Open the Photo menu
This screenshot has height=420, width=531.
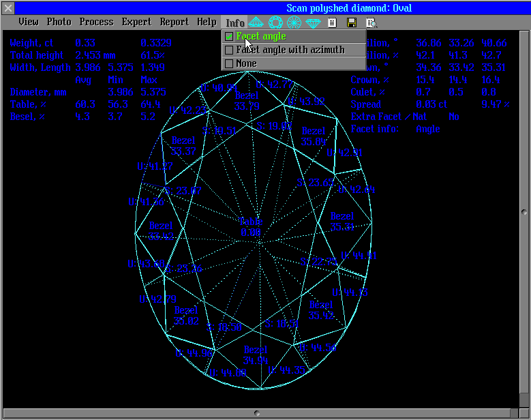59,22
